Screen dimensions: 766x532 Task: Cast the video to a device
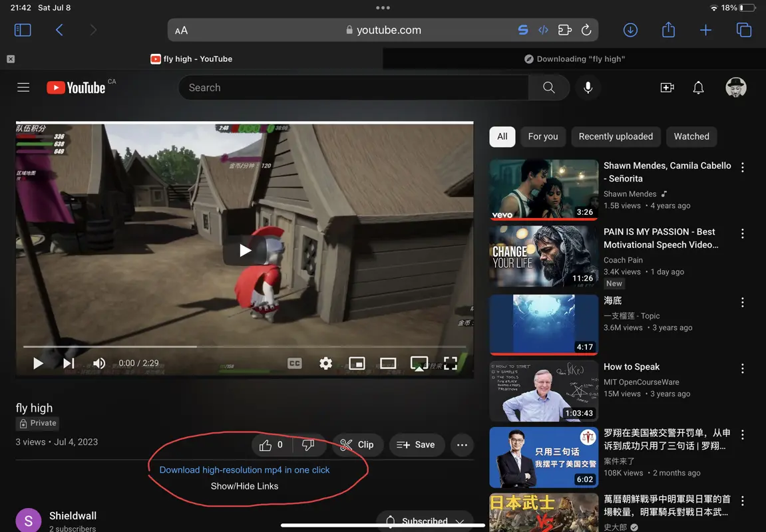[x=419, y=363]
